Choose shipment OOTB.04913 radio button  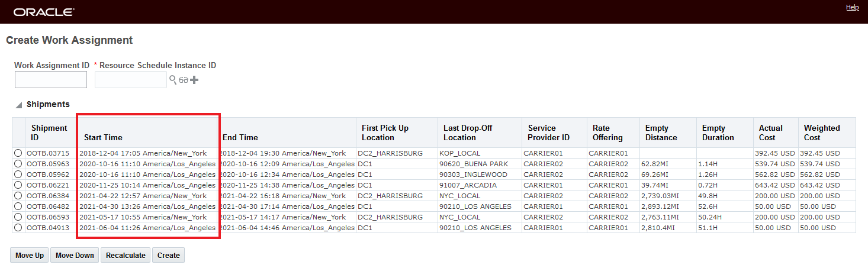pos(18,228)
